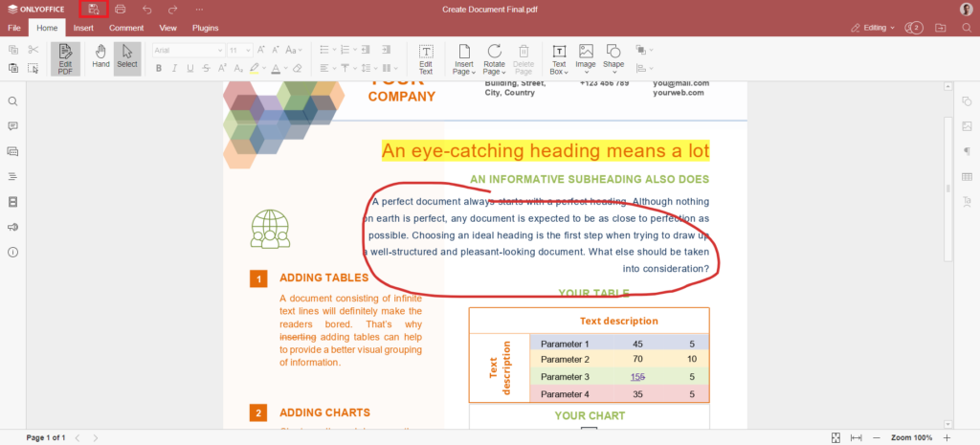Toggle Bold formatting

(159, 68)
